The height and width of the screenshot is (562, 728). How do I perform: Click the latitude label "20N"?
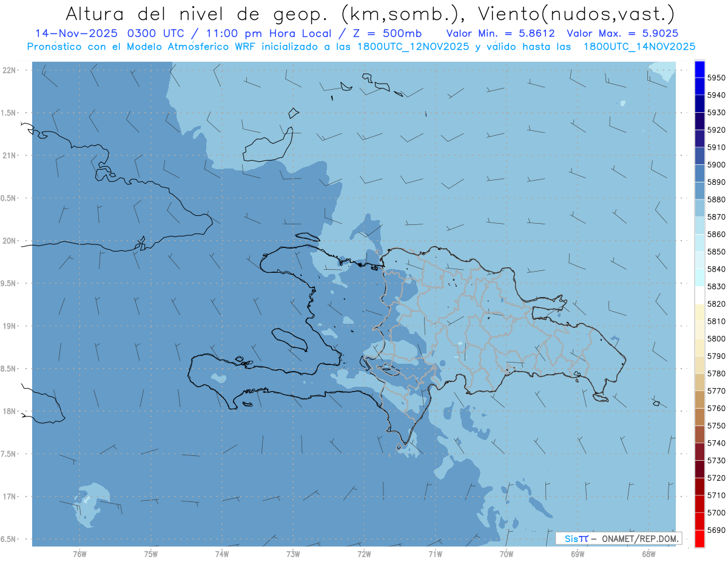[x=10, y=241]
